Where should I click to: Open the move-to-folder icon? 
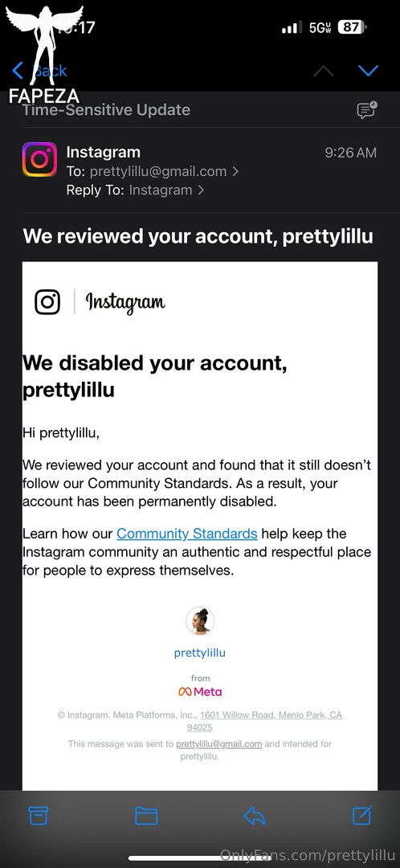(146, 816)
